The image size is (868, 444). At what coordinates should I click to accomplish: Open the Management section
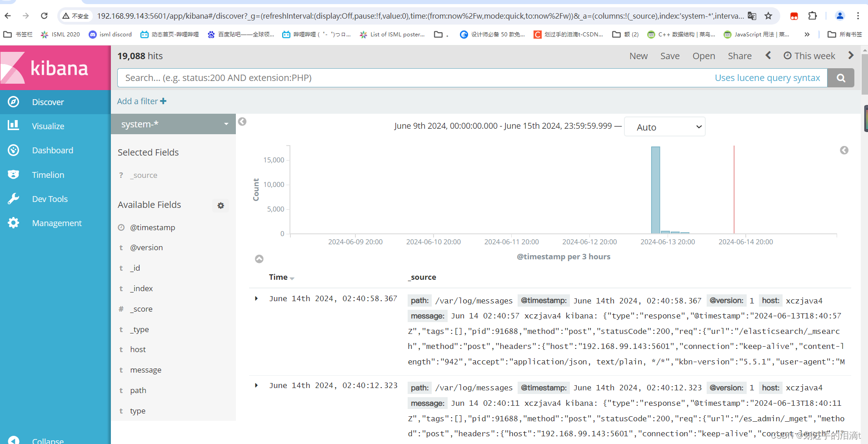click(x=57, y=223)
